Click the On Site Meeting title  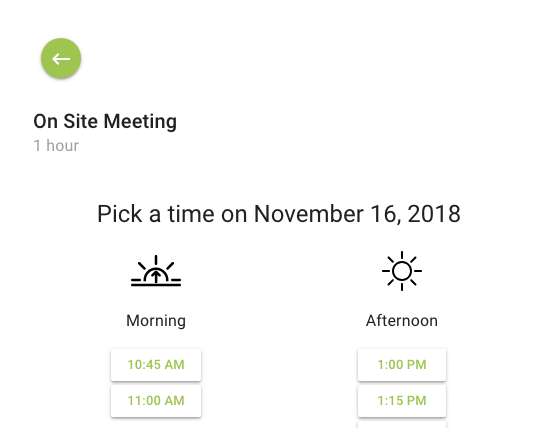[105, 122]
